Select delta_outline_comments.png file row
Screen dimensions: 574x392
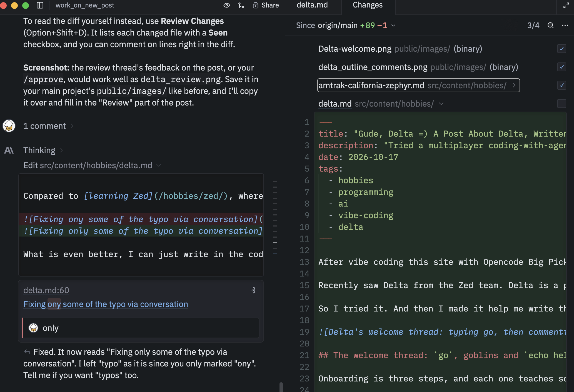point(418,67)
